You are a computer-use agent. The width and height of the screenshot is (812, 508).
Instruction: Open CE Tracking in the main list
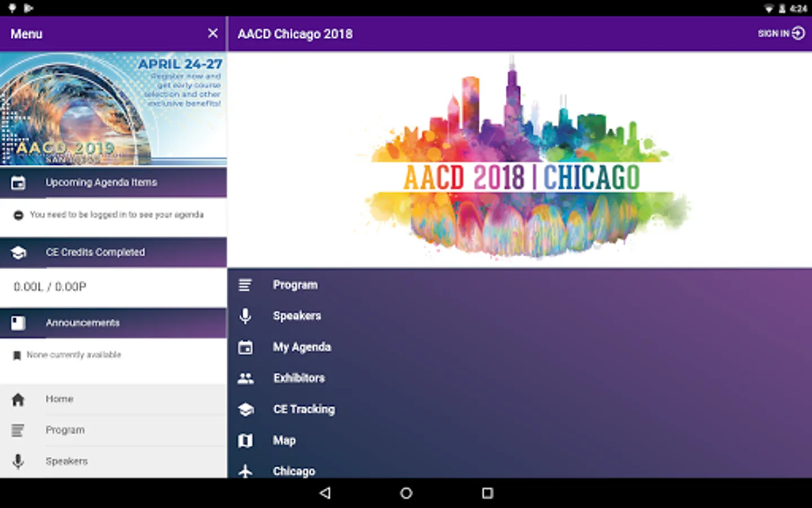tap(519, 409)
